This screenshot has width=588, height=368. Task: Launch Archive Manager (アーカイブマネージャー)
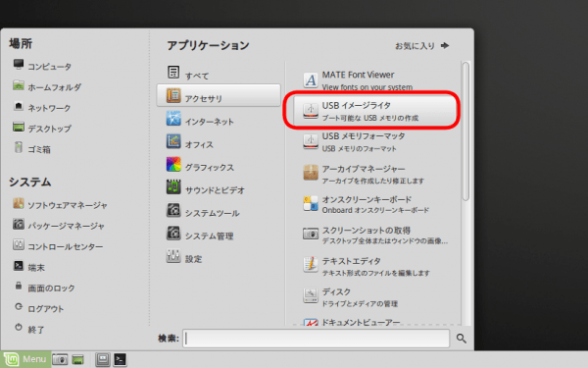(375, 174)
